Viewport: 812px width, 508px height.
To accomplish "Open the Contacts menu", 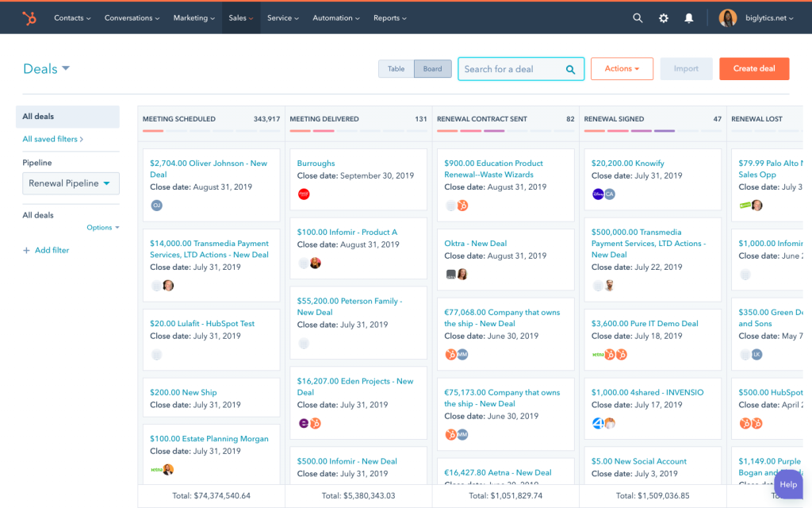I will pos(72,18).
